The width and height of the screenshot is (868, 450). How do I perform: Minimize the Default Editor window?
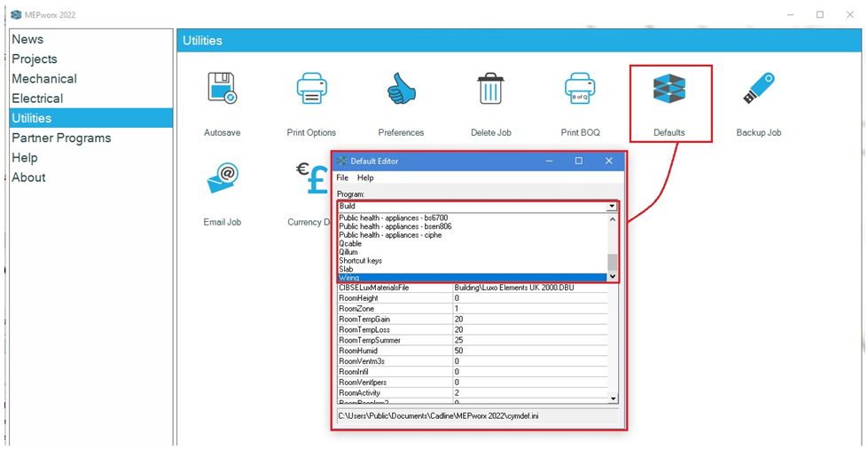(549, 161)
